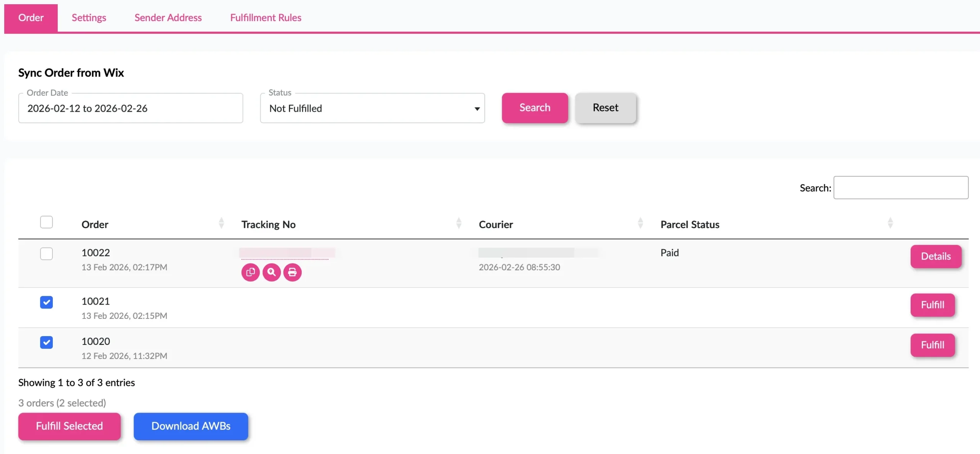Image resolution: width=980 pixels, height=454 pixels.
Task: Print the AWB for order 10022
Action: click(x=292, y=272)
